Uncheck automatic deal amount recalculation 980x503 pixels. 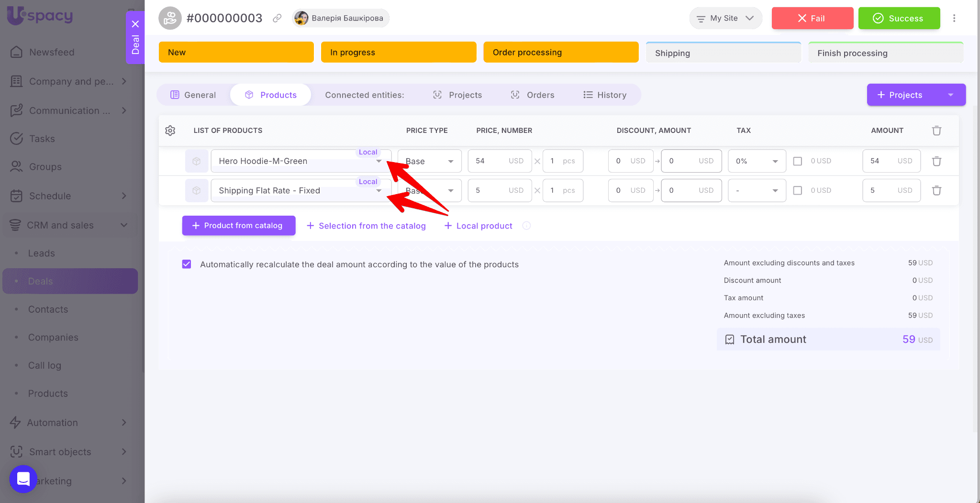[x=187, y=264]
